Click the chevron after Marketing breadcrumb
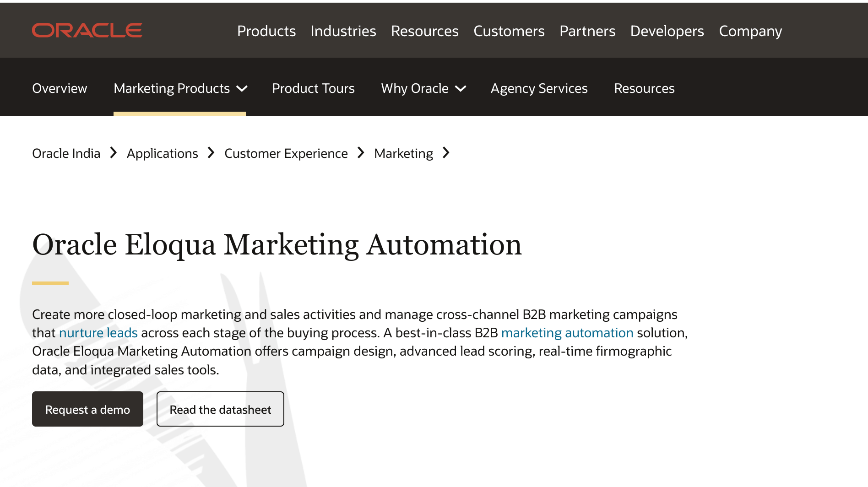The width and height of the screenshot is (868, 487). pyautogui.click(x=446, y=153)
